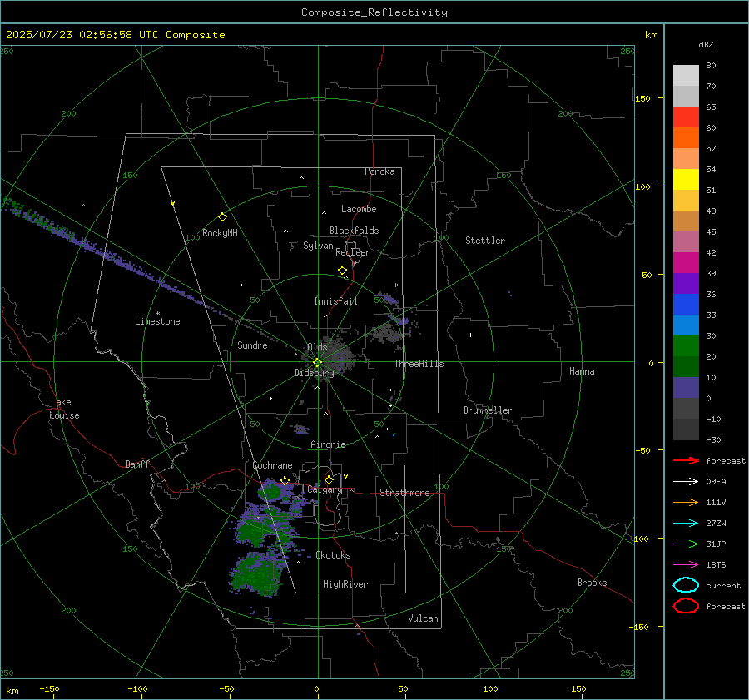Image resolution: width=749 pixels, height=700 pixels.
Task: Click the magenta 18TS arrow in legend
Action: (686, 565)
